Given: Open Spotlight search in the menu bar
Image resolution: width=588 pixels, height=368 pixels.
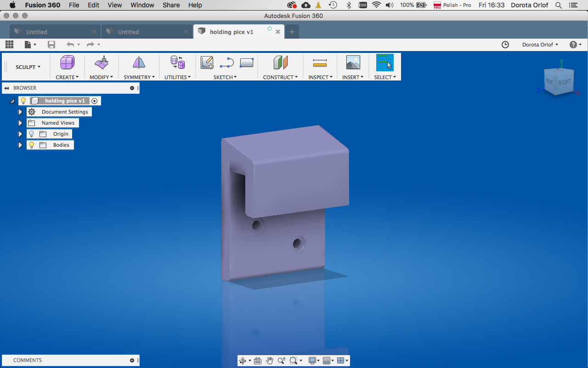Looking at the screenshot, I should 559,5.
